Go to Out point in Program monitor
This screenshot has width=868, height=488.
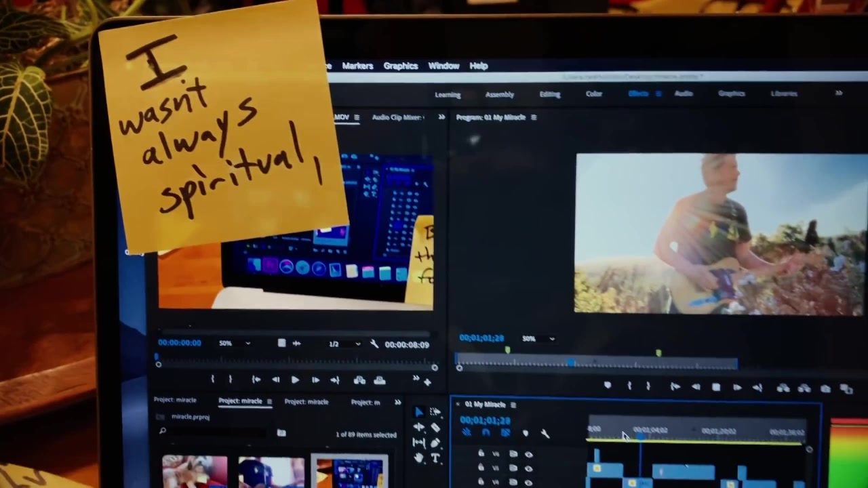click(x=757, y=388)
